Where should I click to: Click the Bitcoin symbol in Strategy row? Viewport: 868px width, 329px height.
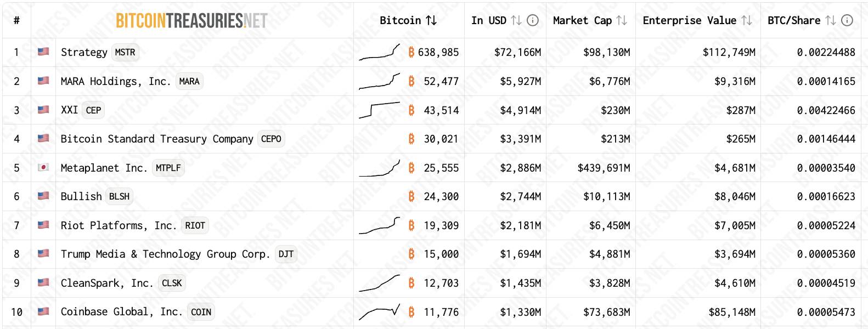(x=412, y=52)
